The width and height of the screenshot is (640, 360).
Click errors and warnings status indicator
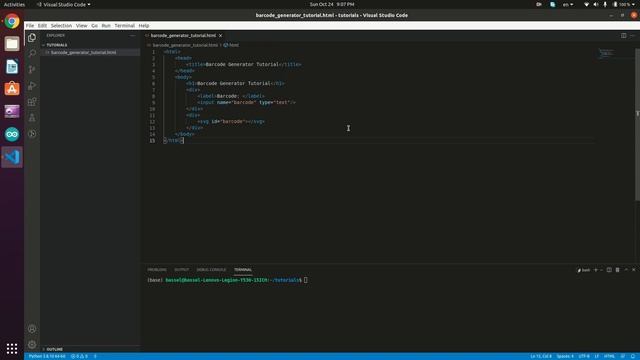pos(79,356)
